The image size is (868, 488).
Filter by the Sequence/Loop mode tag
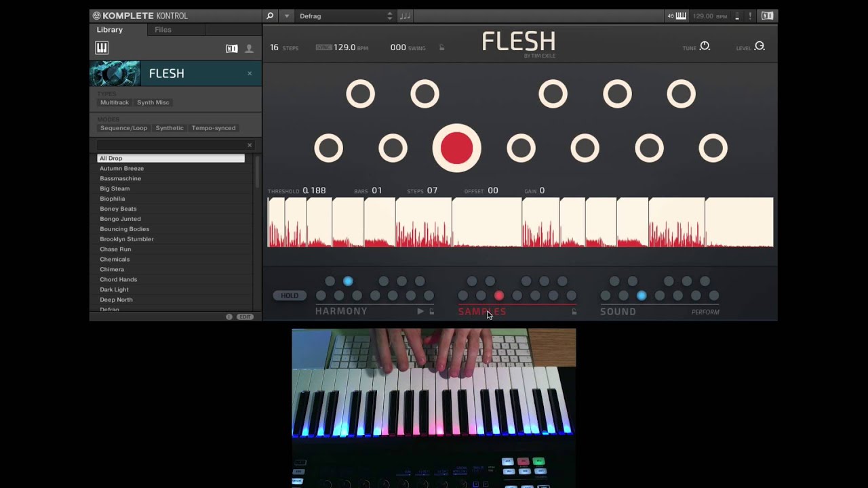[123, 128]
